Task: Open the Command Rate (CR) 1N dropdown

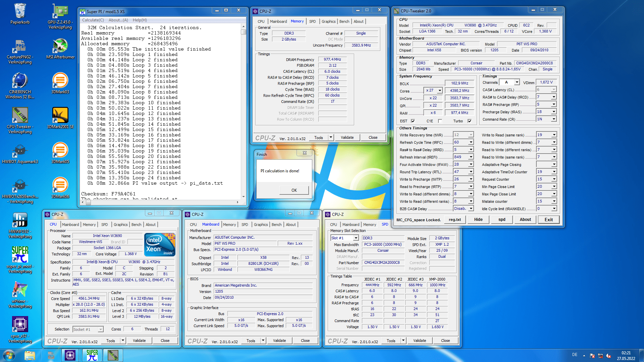Action: (554, 119)
